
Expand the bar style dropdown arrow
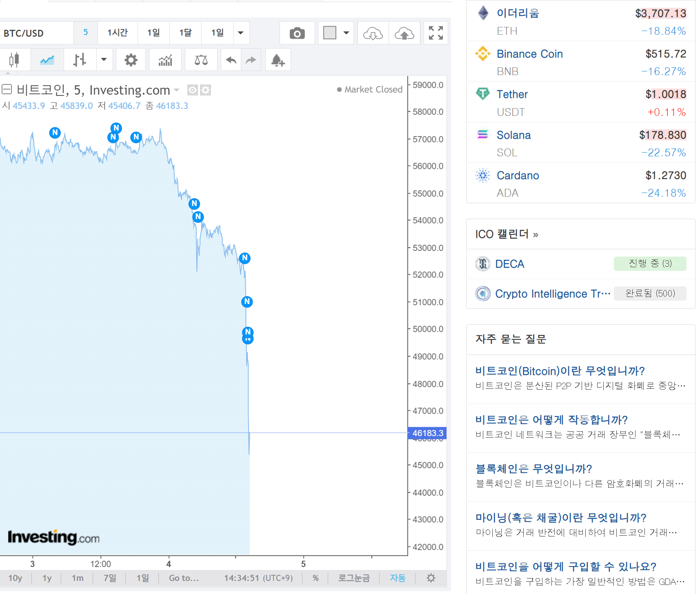coord(104,60)
